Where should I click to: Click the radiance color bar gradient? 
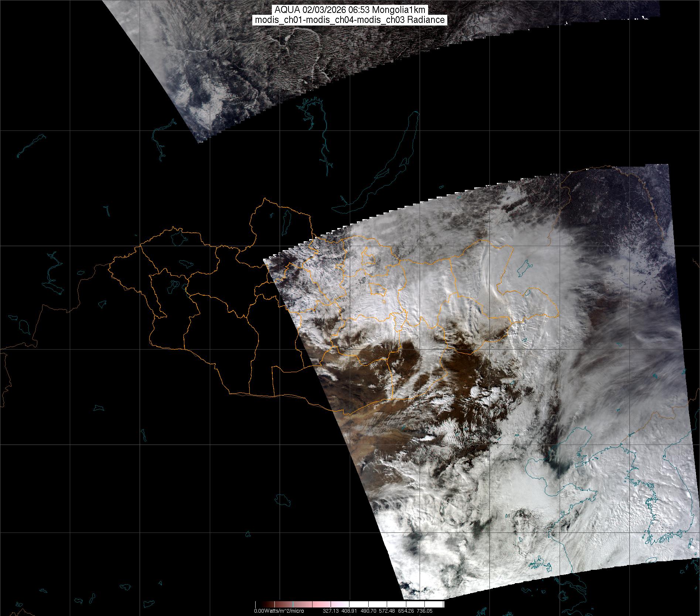click(349, 604)
